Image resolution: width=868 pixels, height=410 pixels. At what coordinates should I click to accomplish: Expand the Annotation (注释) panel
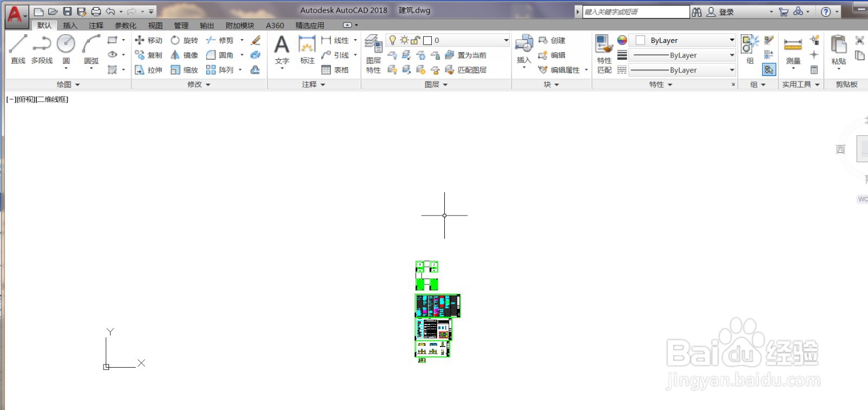314,84
